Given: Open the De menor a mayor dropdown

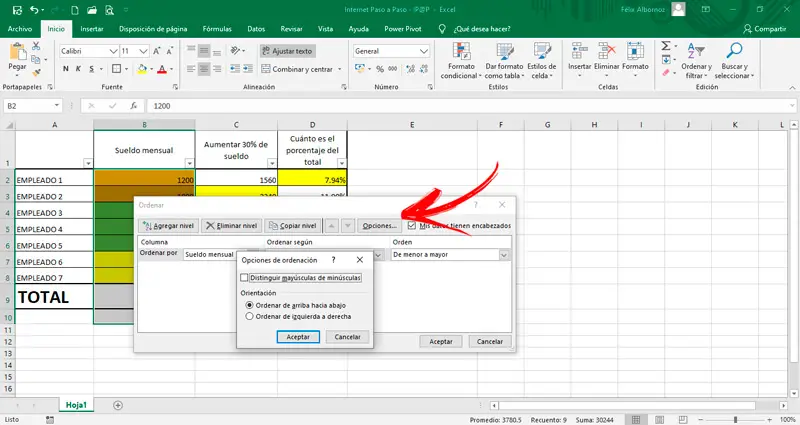Looking at the screenshot, I should 504,255.
